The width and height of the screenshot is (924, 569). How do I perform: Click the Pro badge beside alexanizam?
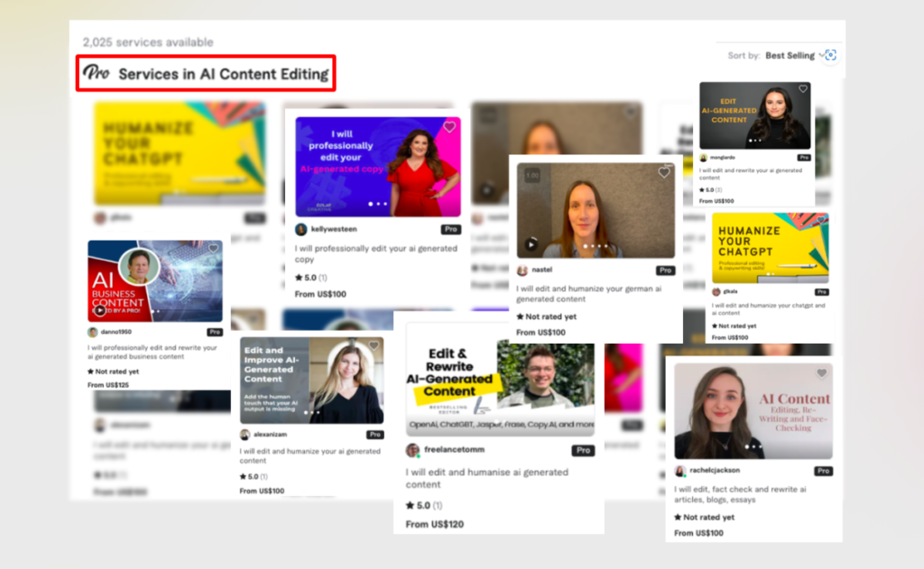click(x=374, y=435)
